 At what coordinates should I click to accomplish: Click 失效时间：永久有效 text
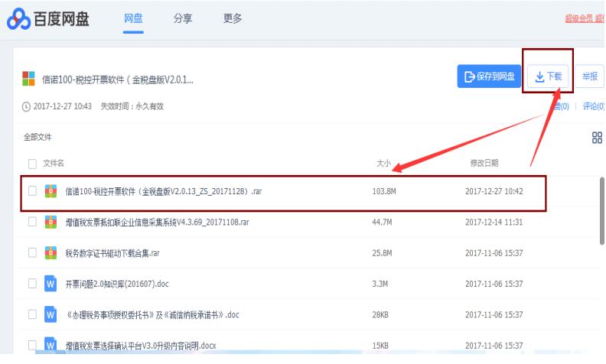[132, 106]
